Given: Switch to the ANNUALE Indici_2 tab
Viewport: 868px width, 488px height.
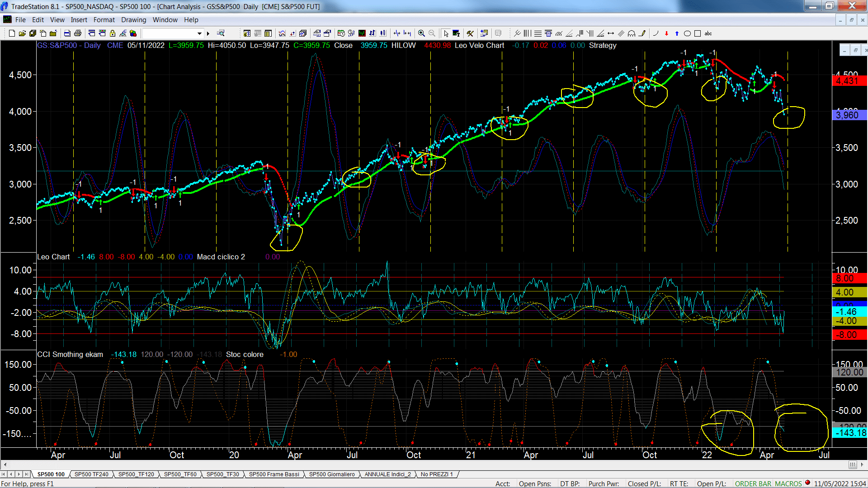Looking at the screenshot, I should (387, 474).
